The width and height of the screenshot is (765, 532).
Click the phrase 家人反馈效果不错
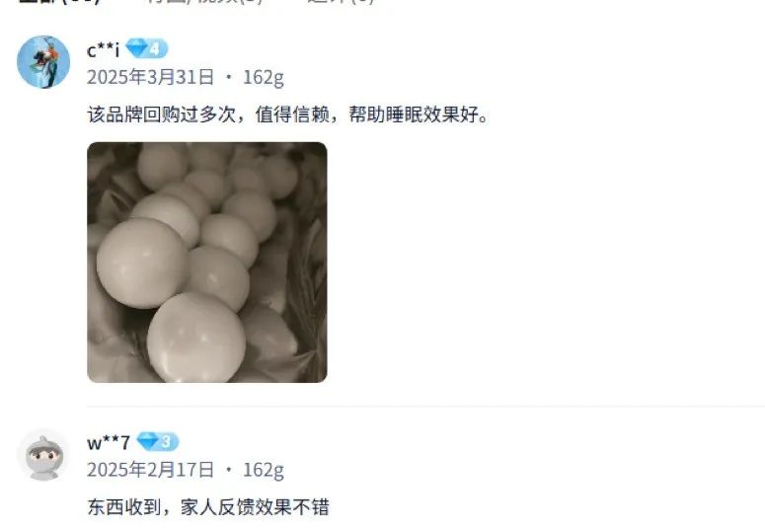click(x=255, y=507)
